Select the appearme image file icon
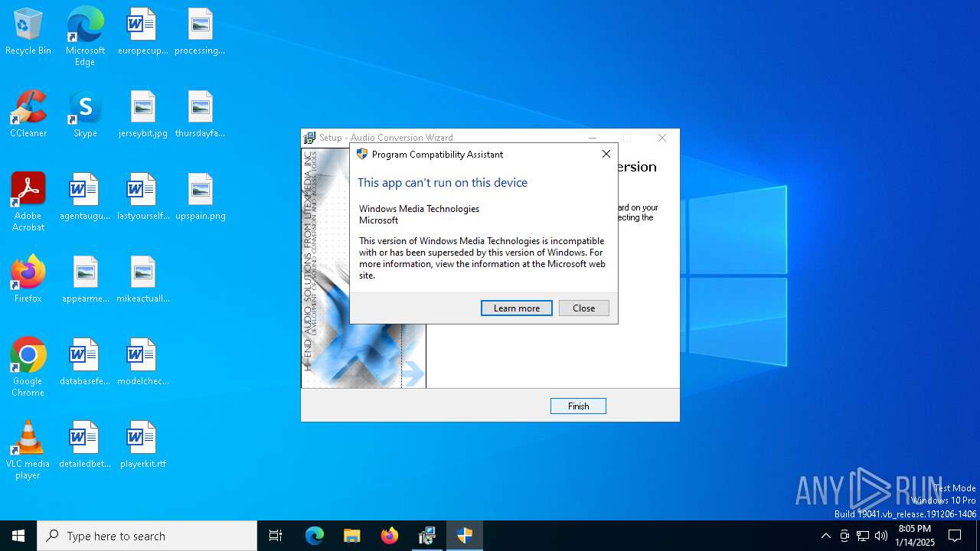Viewport: 980px width, 551px height. click(x=85, y=279)
